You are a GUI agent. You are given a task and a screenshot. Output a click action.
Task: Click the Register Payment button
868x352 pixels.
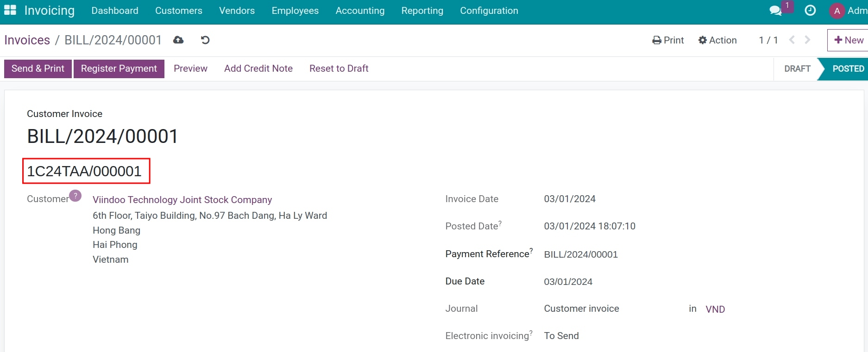tap(119, 68)
